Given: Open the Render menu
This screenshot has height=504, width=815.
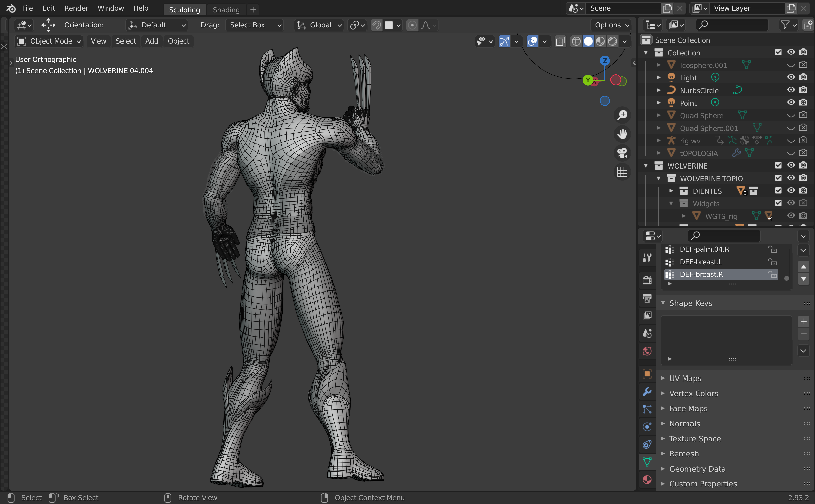Looking at the screenshot, I should [76, 8].
